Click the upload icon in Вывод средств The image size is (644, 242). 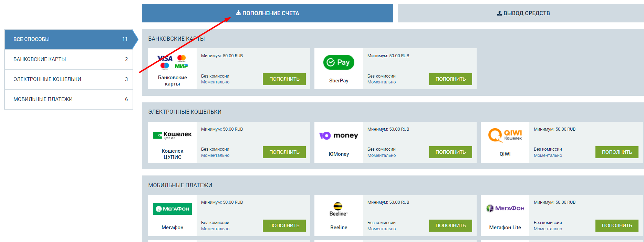pyautogui.click(x=499, y=13)
